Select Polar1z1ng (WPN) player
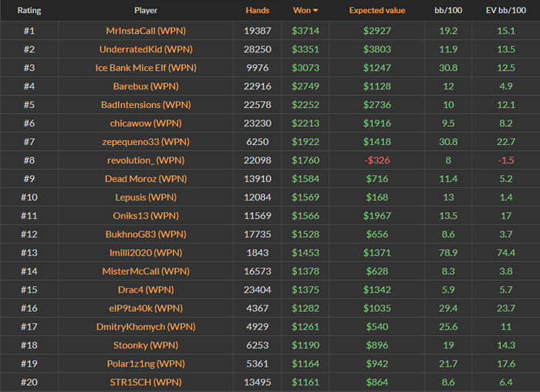 tap(145, 363)
